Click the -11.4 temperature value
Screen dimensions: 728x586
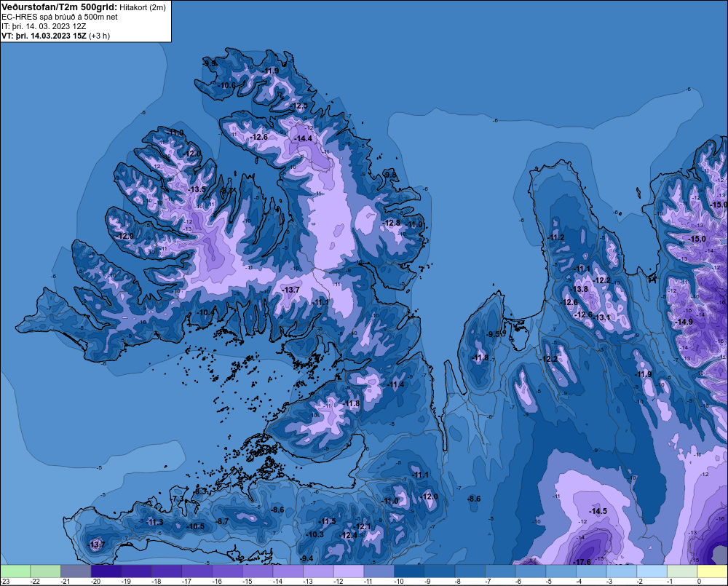(395, 384)
